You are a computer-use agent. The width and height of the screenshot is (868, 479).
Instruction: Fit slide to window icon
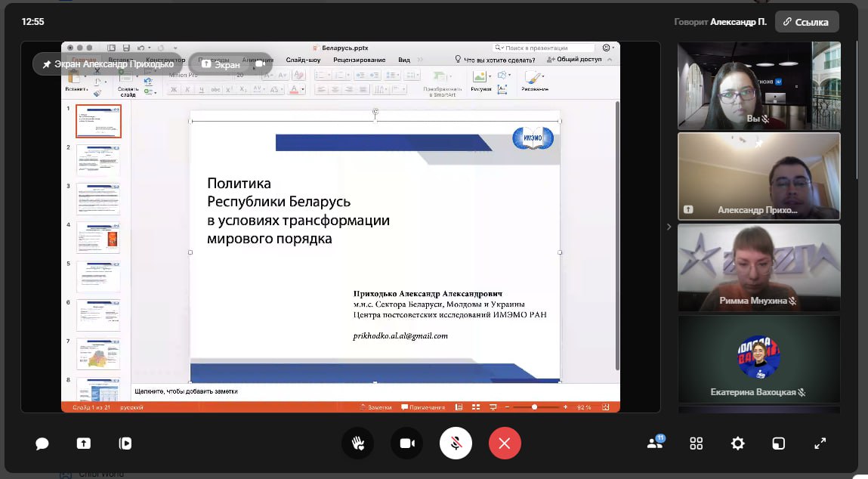pyautogui.click(x=606, y=407)
